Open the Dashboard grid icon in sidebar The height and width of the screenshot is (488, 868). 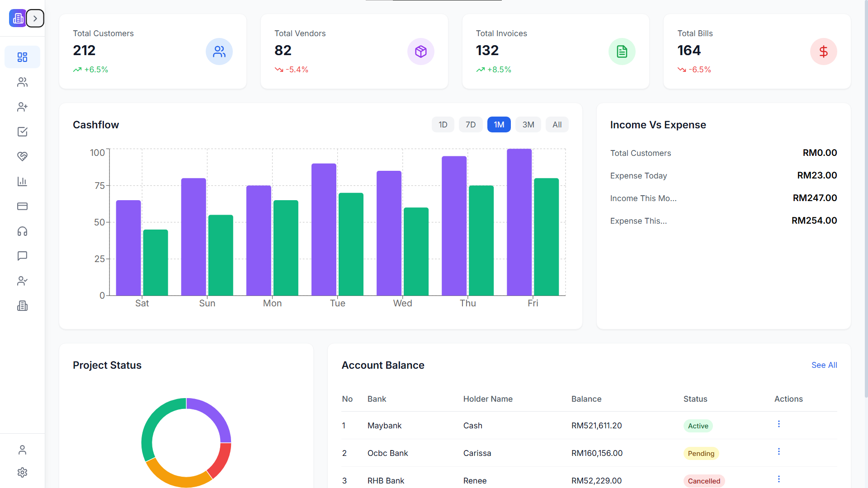pyautogui.click(x=22, y=57)
